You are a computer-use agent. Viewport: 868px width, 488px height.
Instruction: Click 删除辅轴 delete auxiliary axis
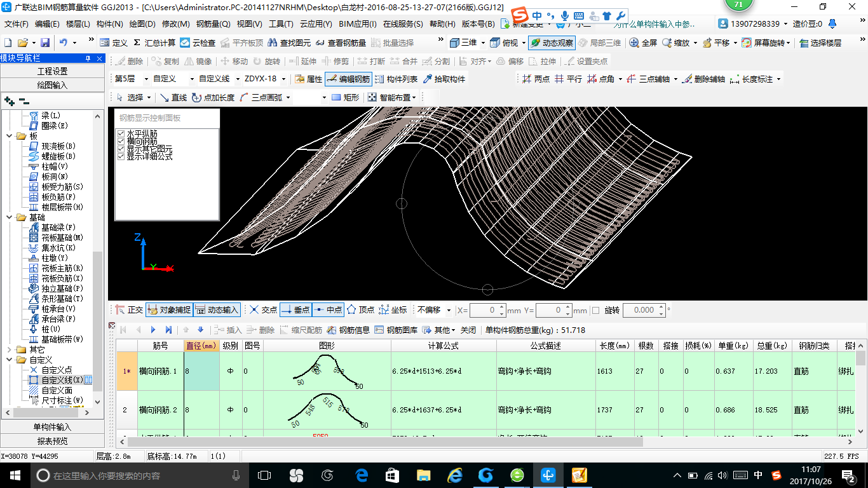703,79
